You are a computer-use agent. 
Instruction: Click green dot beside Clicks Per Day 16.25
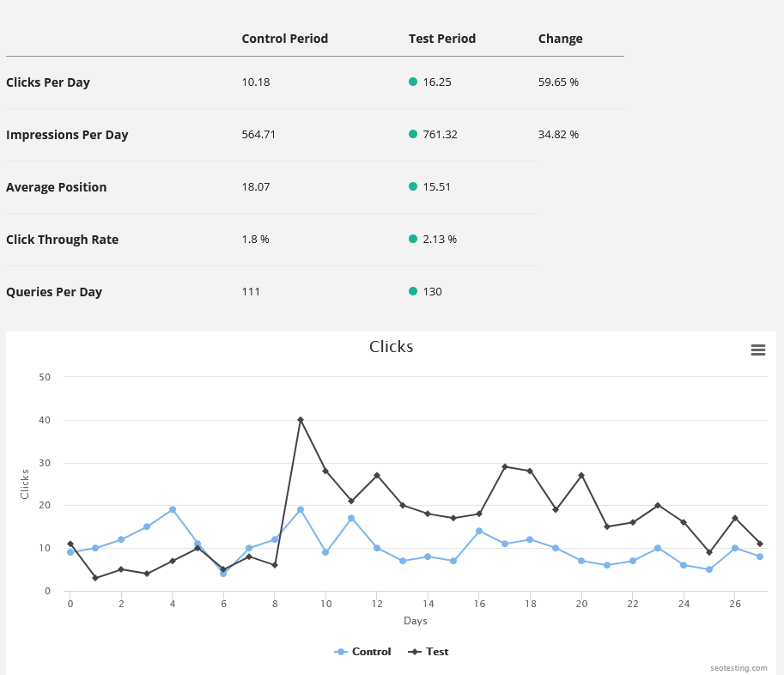point(413,82)
